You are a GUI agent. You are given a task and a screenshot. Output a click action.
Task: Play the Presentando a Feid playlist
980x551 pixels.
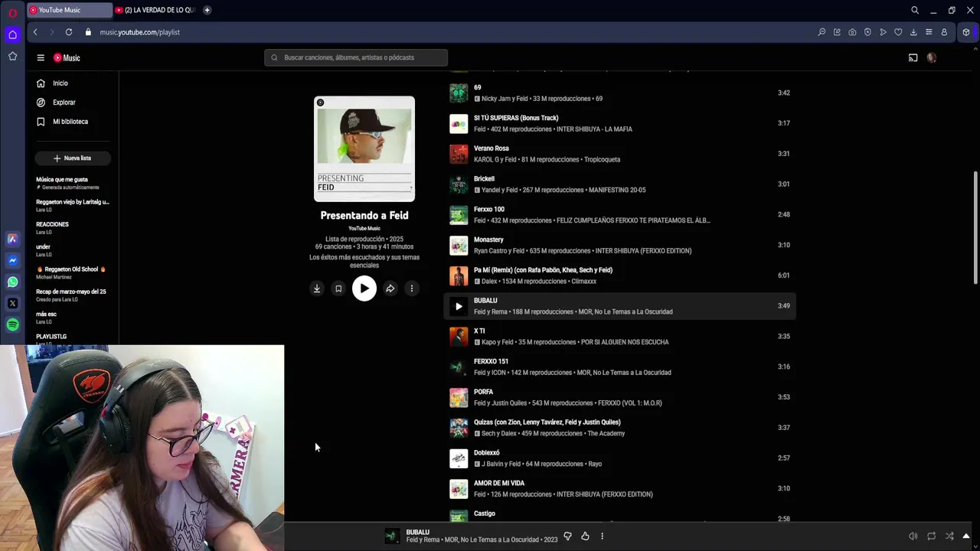pyautogui.click(x=364, y=289)
